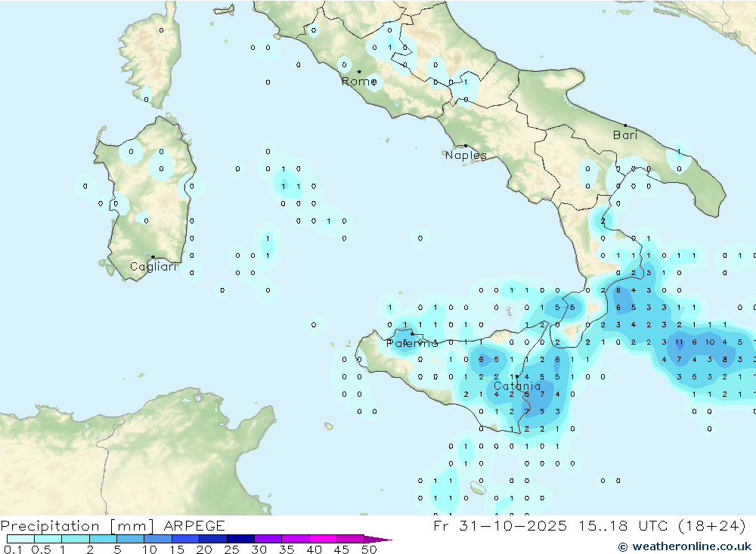The height and width of the screenshot is (554, 756).
Task: Click the legend label '35'
Action: pos(287,549)
